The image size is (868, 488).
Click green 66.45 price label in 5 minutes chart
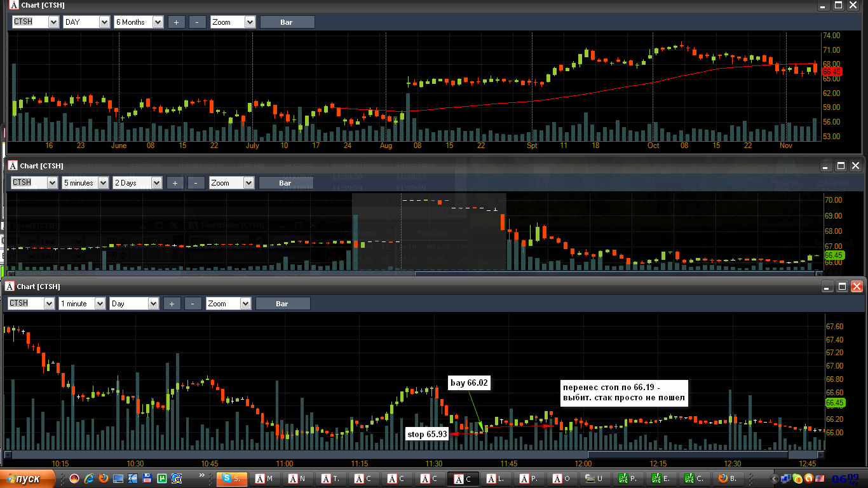pos(833,254)
